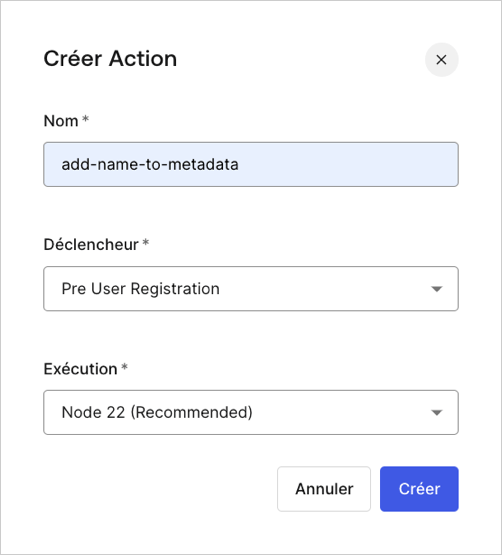The height and width of the screenshot is (555, 502).
Task: Click the Nom input field
Action: point(251,165)
